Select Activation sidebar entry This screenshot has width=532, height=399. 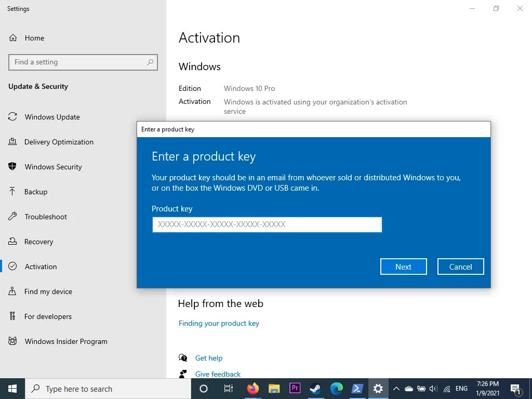pyautogui.click(x=41, y=267)
